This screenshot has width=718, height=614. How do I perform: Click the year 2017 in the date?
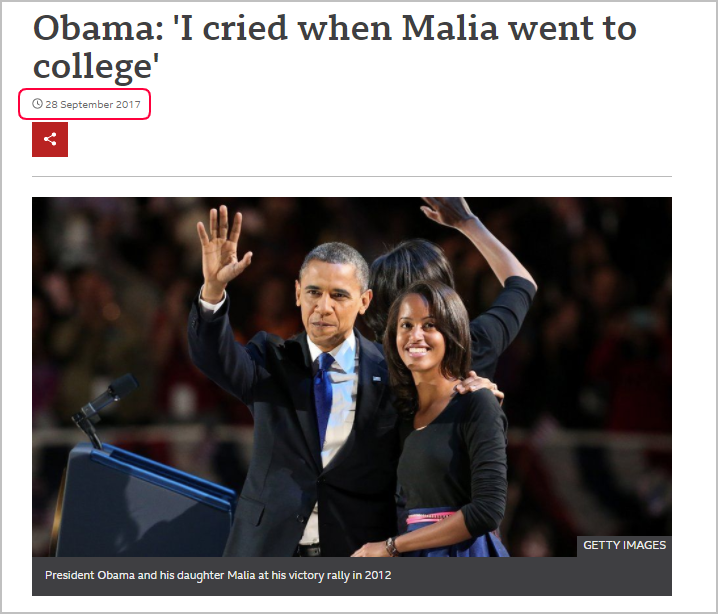point(128,104)
